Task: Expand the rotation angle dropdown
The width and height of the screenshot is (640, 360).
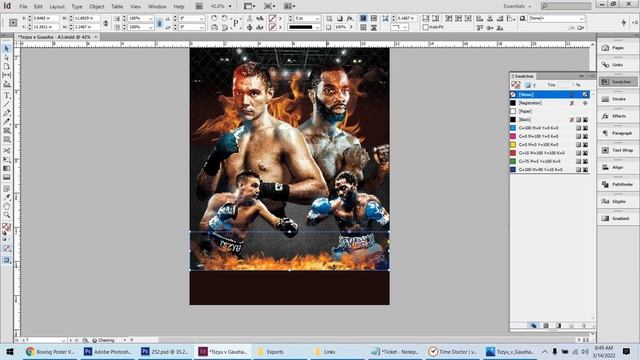Action: point(202,18)
